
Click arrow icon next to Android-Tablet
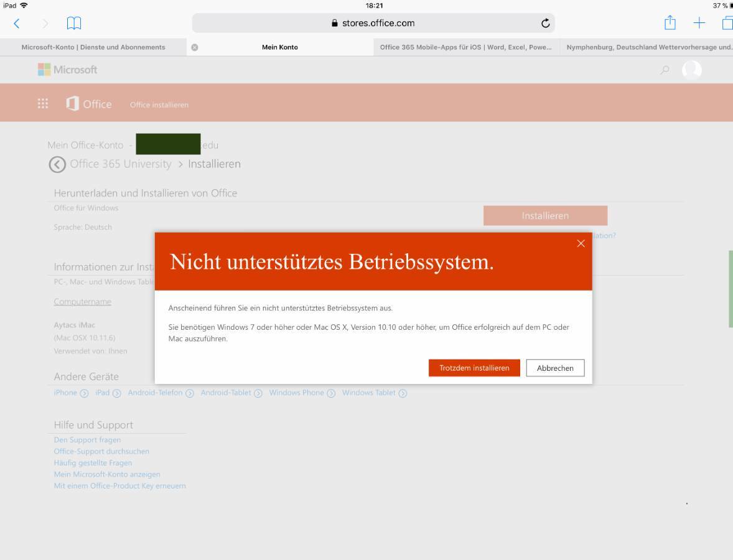[258, 394]
